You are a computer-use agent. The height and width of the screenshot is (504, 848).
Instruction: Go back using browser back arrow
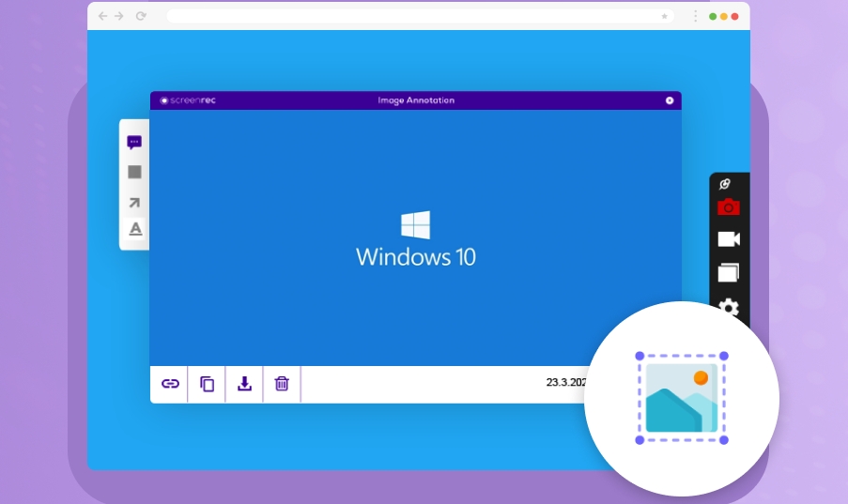pyautogui.click(x=102, y=16)
